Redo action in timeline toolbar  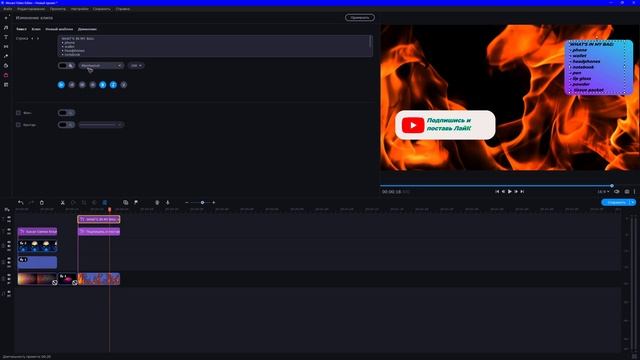tap(31, 202)
